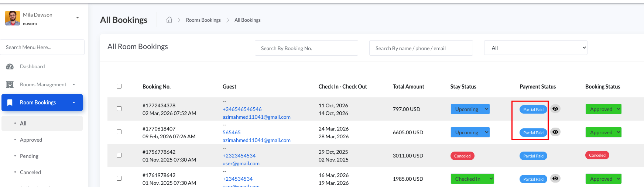The width and height of the screenshot is (644, 187).
Task: View booking #1772434378 via eye icon
Action: 555,109
